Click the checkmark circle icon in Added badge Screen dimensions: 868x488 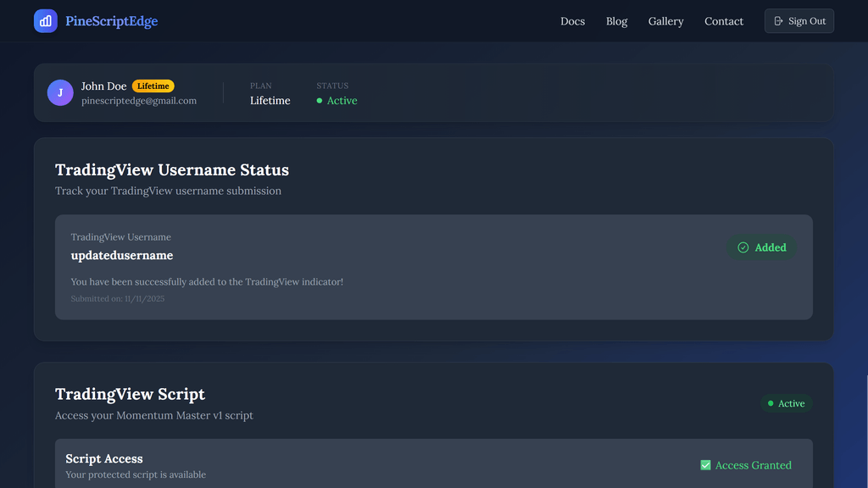pos(743,247)
